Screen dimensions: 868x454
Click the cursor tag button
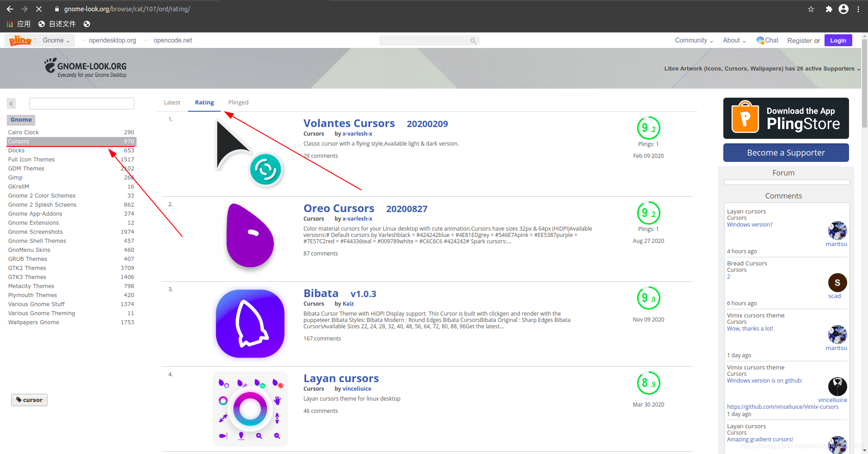tap(29, 400)
